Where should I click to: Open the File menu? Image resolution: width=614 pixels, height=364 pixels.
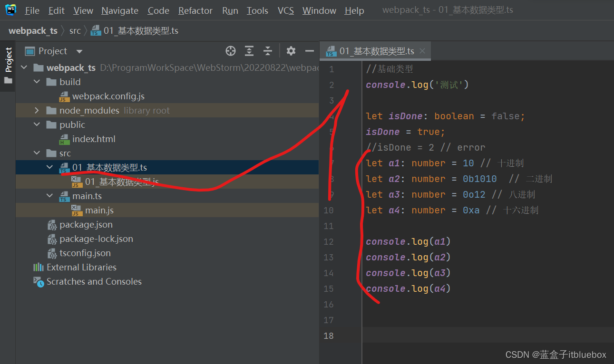(32, 10)
